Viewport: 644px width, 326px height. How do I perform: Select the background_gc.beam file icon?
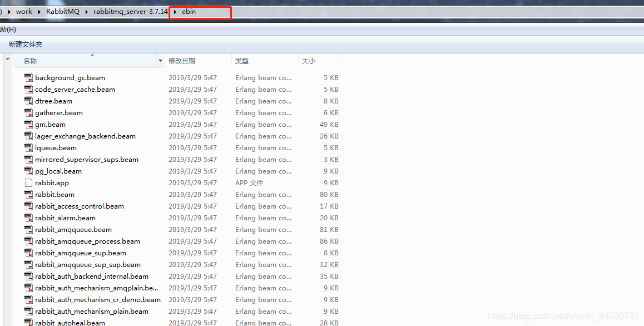tap(28, 77)
